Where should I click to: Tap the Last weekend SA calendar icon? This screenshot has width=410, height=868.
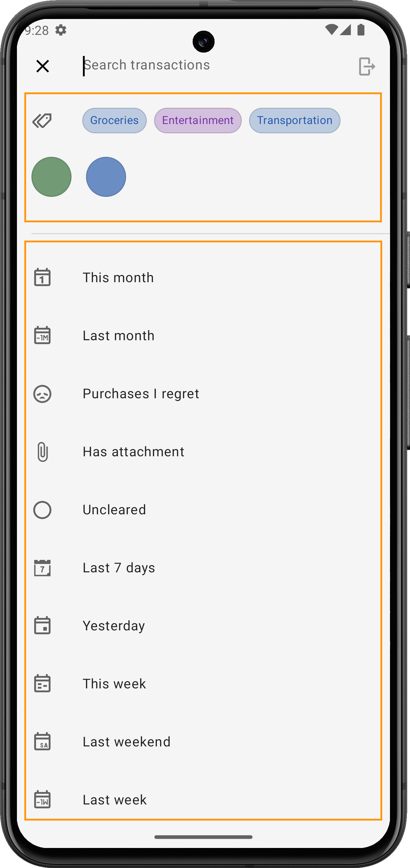(x=42, y=742)
